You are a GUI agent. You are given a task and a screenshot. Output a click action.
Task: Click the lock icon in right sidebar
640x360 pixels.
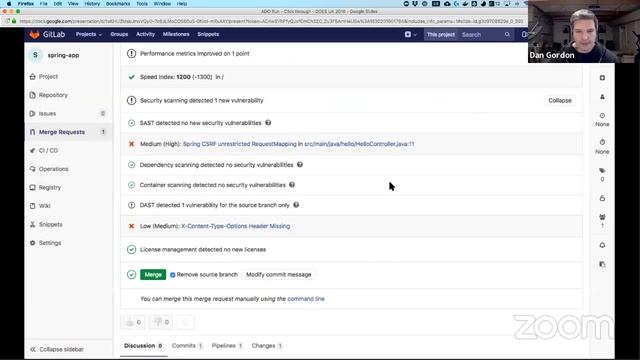coord(602,198)
